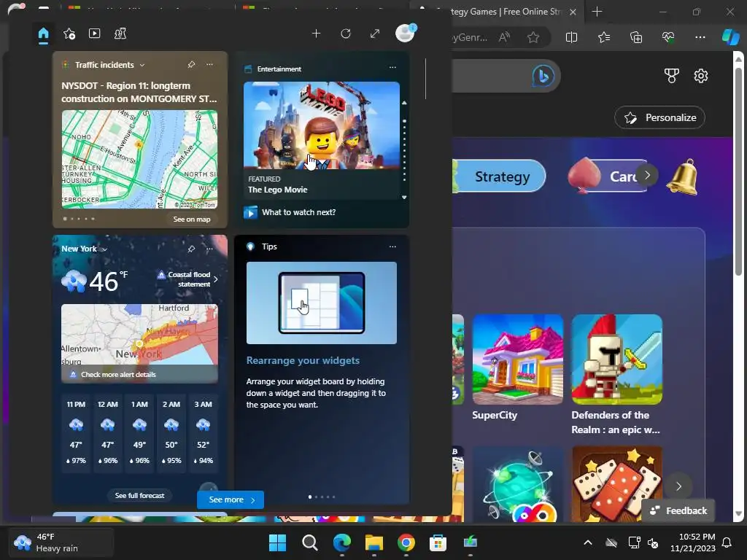Viewport: 747px width, 560px height.
Task: Toggle Edge split screen icon
Action: click(571, 37)
